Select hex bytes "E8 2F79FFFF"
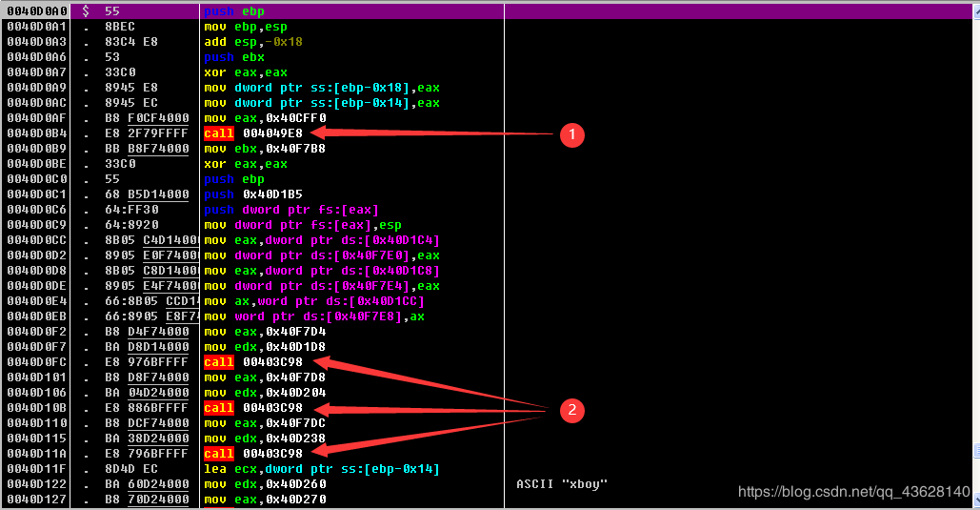980x510 pixels. [x=147, y=133]
